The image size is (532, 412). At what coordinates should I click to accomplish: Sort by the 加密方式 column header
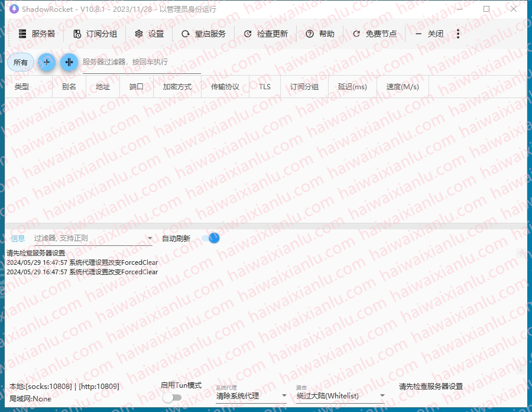(177, 87)
